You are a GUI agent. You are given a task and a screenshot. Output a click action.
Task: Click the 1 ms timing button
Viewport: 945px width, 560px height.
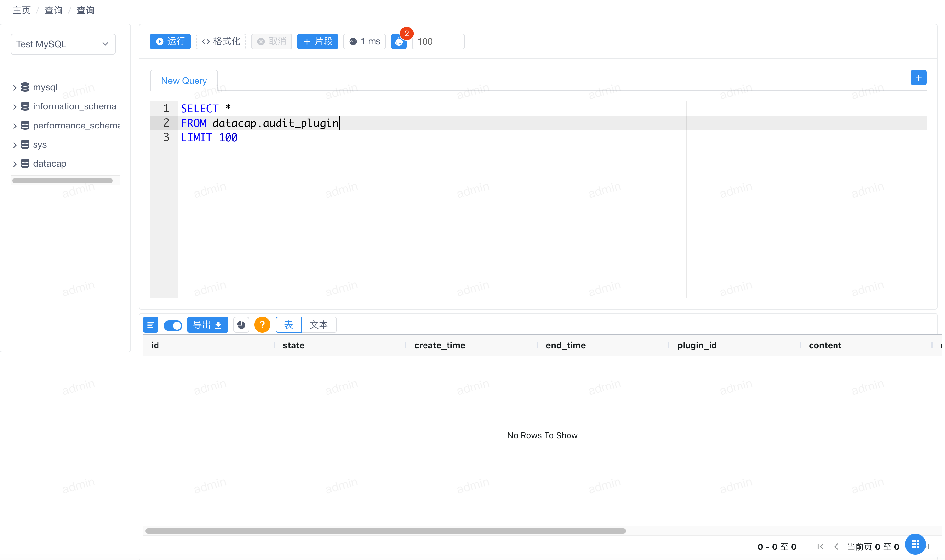pos(364,41)
